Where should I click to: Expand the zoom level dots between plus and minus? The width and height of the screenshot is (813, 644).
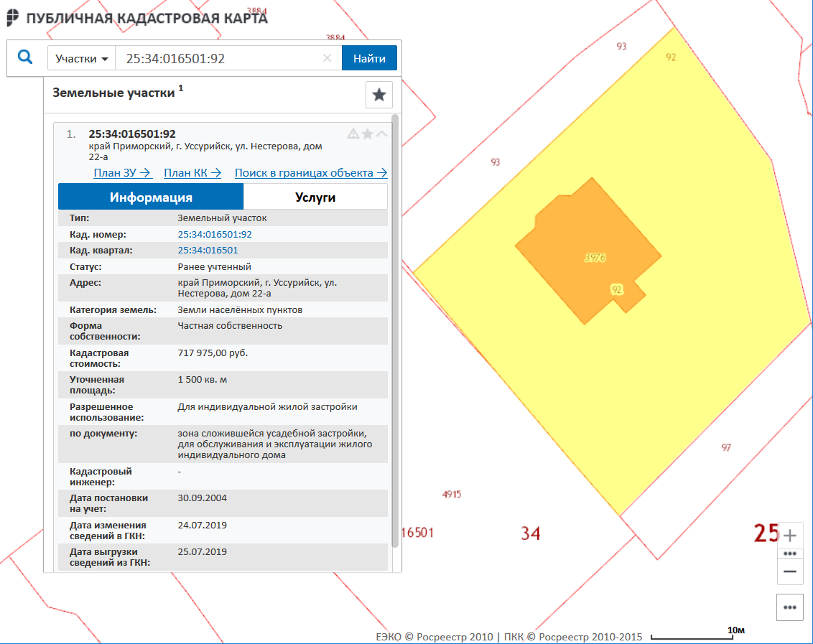coord(790,554)
